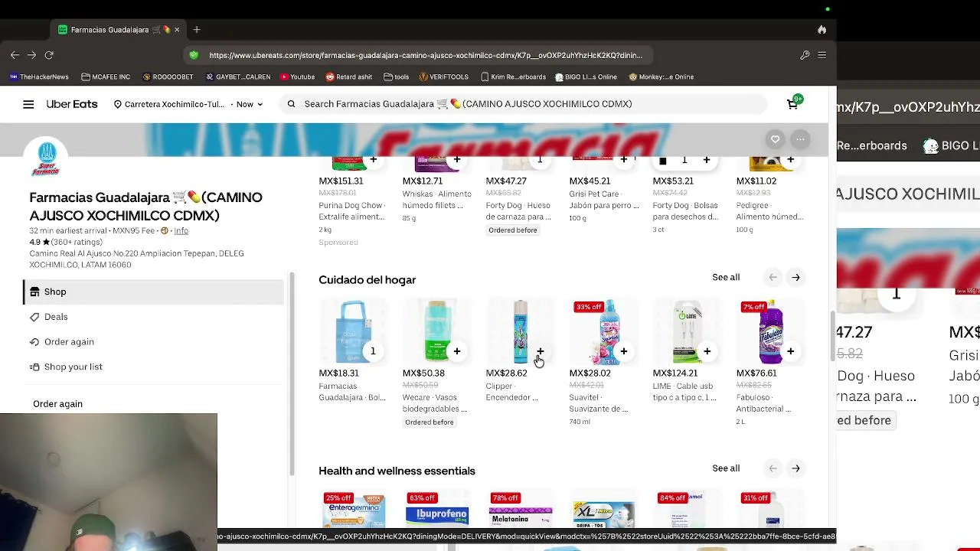Click the browser forward arrow

31,55
